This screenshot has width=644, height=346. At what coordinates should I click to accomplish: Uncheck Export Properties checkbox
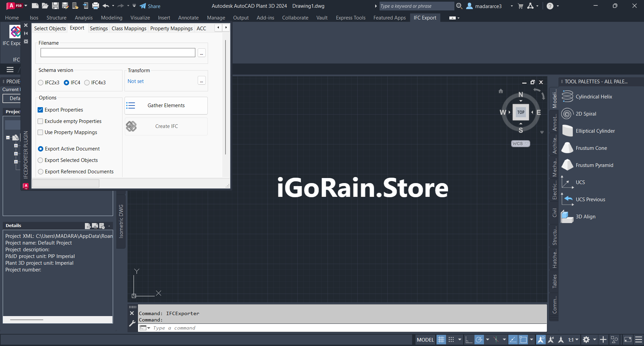(41, 110)
